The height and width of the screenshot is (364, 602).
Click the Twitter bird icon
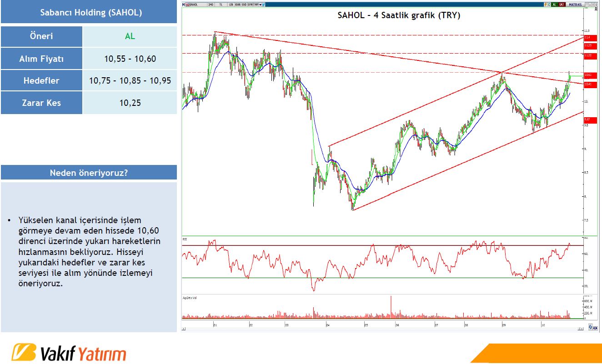tap(264, 5)
